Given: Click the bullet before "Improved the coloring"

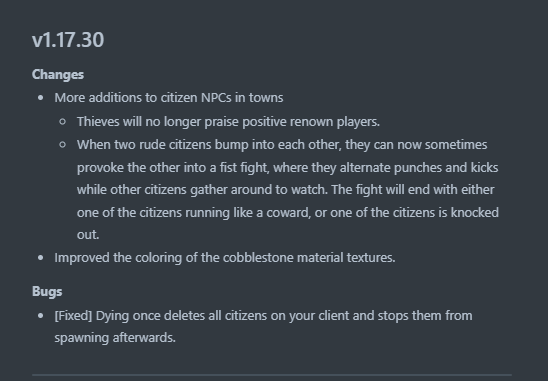Looking at the screenshot, I should pyautogui.click(x=41, y=258).
